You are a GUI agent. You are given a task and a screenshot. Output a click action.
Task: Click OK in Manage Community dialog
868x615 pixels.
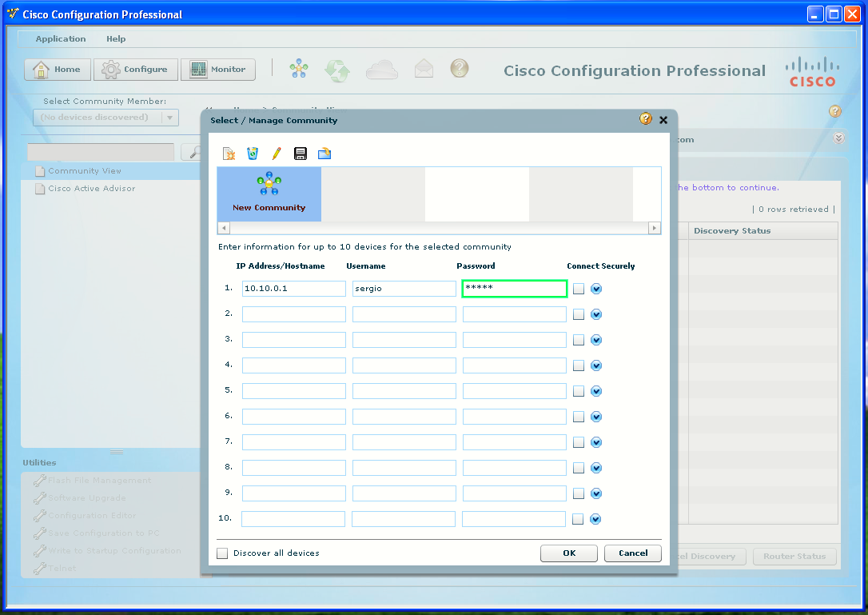click(x=569, y=553)
